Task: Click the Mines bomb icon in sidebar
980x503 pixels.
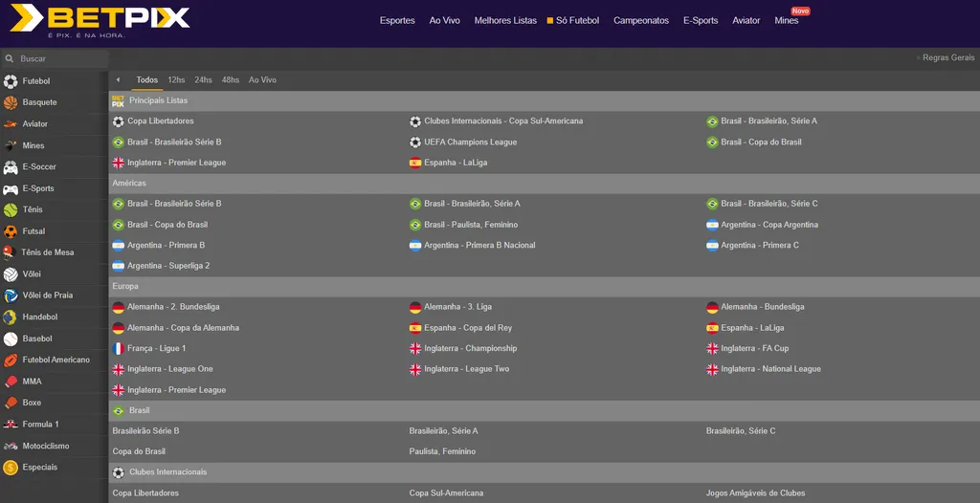Action: tap(11, 145)
